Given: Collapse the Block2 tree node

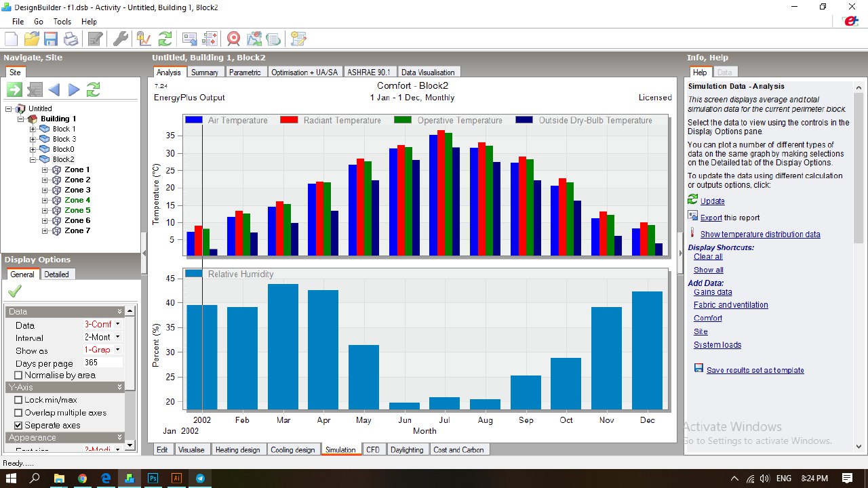Looking at the screenshot, I should coord(33,159).
